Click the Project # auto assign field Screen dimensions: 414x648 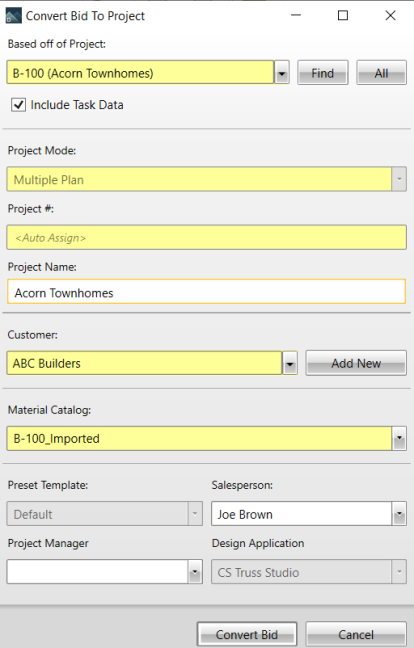(x=207, y=237)
